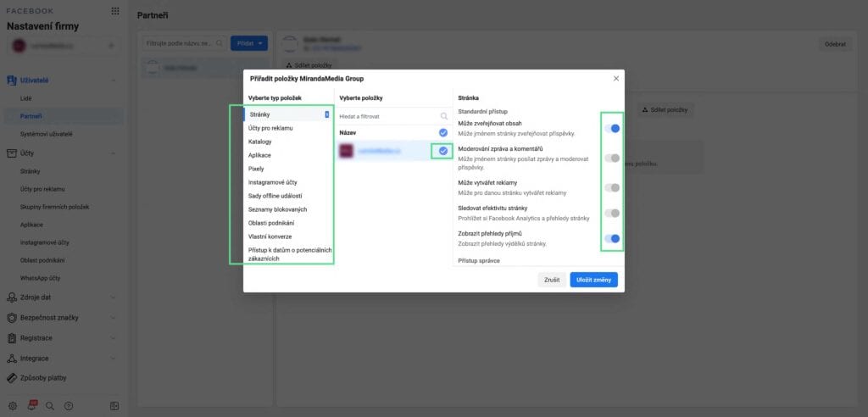Open Lide in sidebar
Viewport: 868px width, 417px height.
click(x=26, y=98)
